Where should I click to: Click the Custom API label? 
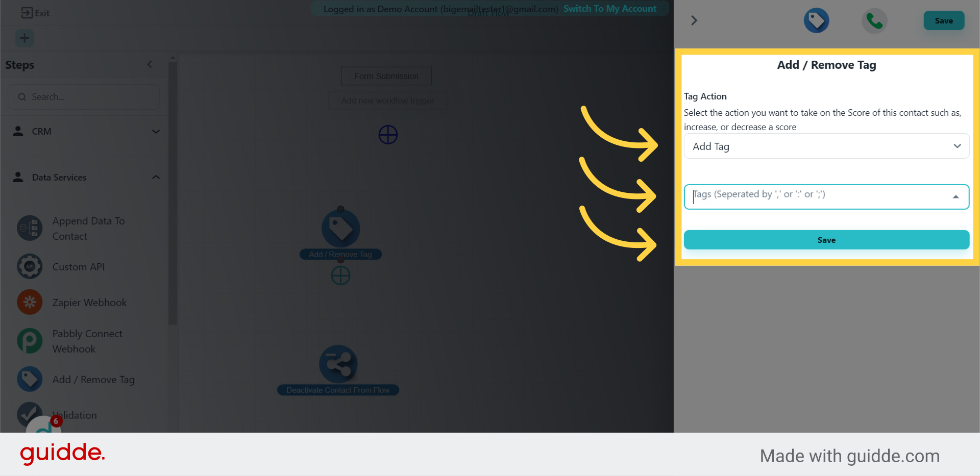pyautogui.click(x=79, y=267)
